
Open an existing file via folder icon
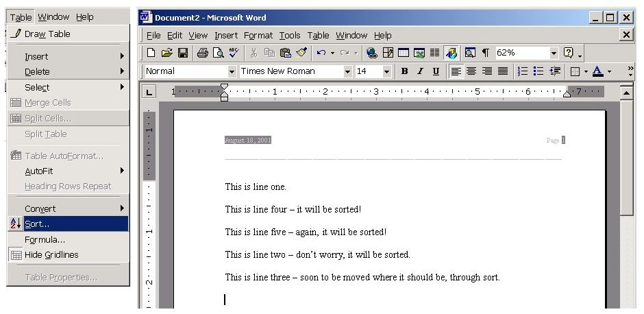167,53
